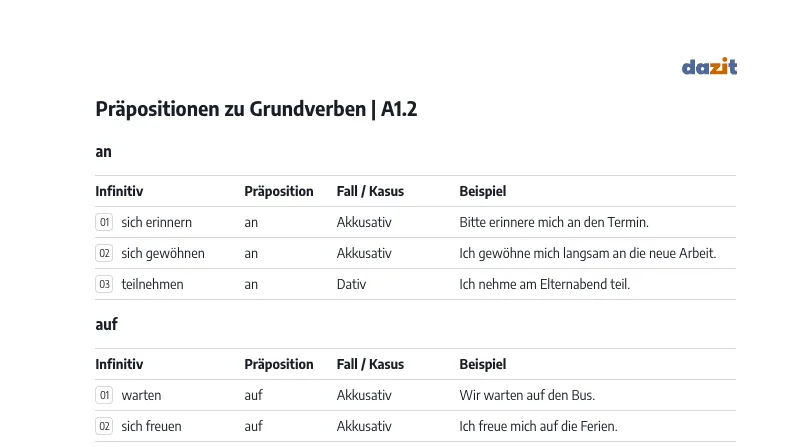Select number badge 01 beside sich erinnern
Viewport: 794px width, 447px height.
coord(104,222)
